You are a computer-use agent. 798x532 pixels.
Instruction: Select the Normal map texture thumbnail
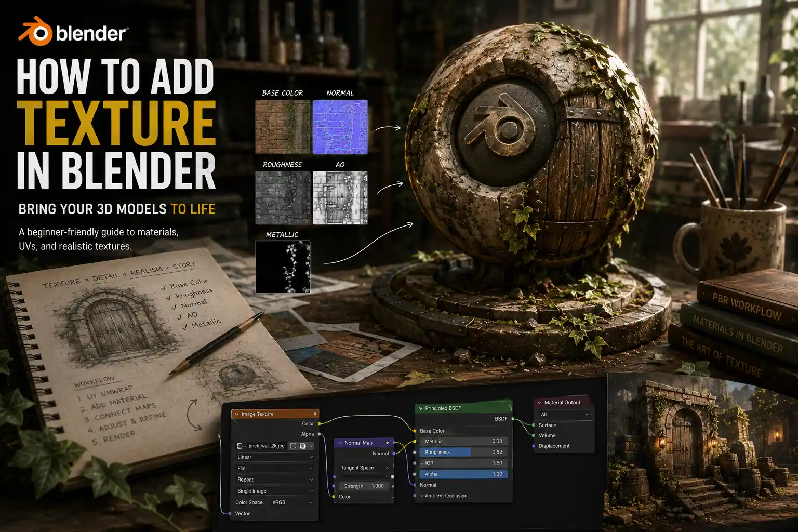coord(340,127)
